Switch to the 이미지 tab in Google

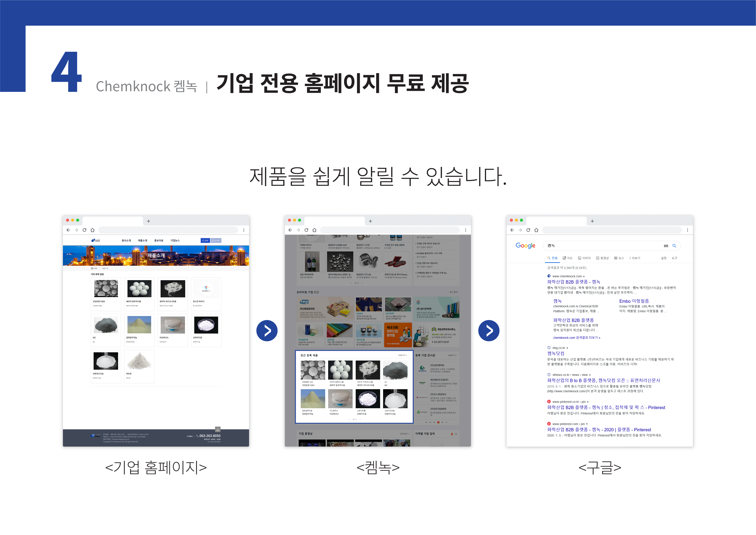click(x=585, y=258)
